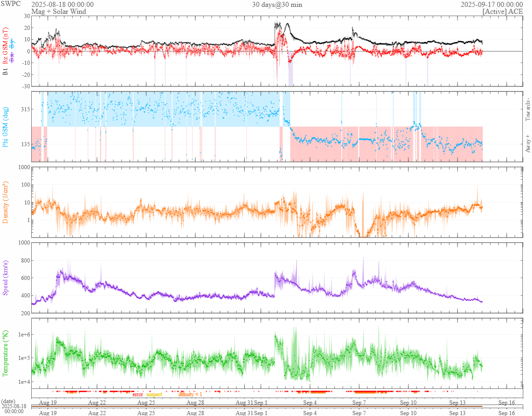Click the start date 2025-08-18 label
Image resolution: width=532 pixels, height=416 pixels.
click(62, 5)
